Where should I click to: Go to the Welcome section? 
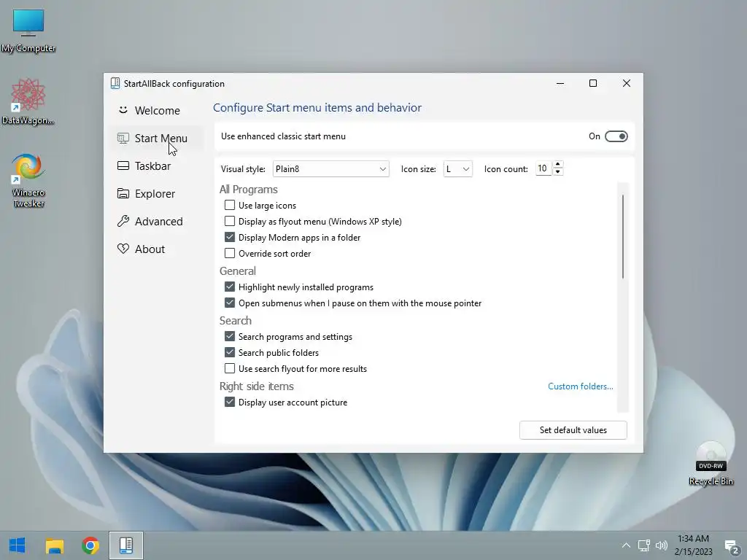coord(158,111)
